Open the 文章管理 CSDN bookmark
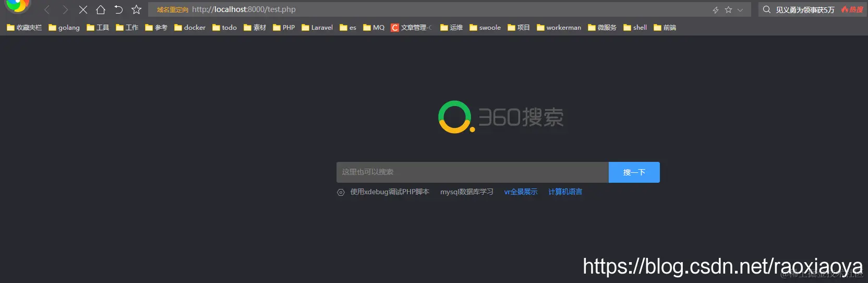The image size is (868, 283). click(x=412, y=27)
